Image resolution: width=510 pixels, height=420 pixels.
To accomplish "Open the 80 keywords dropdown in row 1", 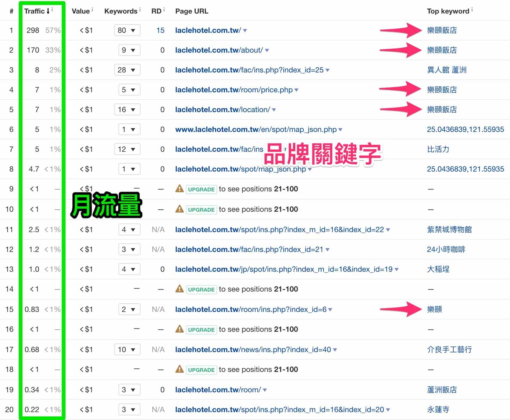I will tap(127, 30).
